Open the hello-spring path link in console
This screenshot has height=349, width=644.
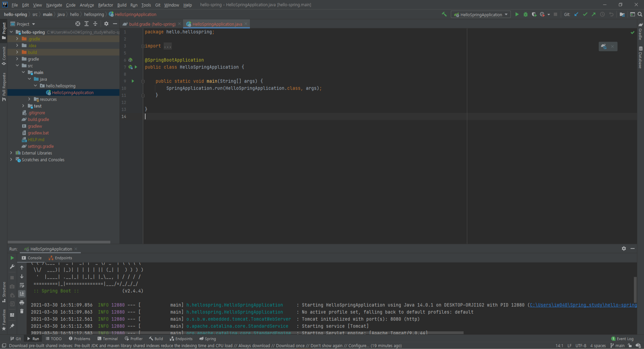583,305
